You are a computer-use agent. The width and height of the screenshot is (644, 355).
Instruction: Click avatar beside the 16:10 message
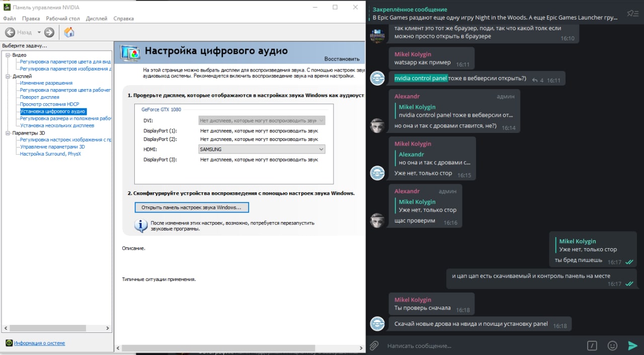377,36
